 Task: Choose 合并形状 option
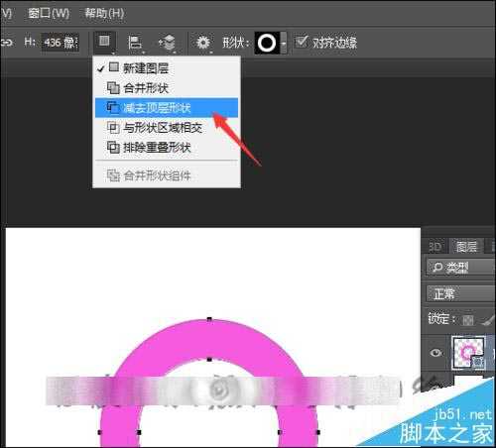(167, 88)
